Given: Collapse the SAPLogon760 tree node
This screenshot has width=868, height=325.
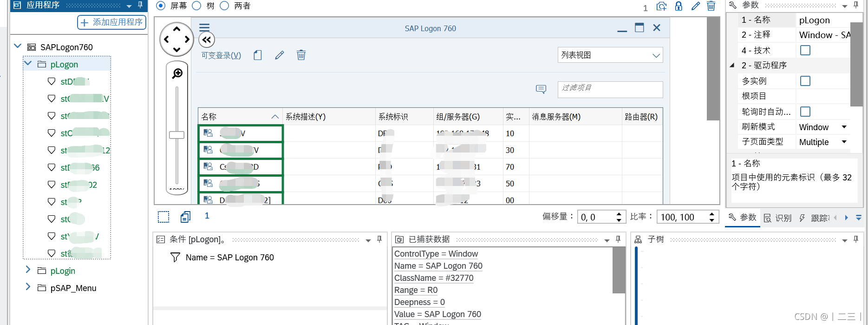Looking at the screenshot, I should [18, 46].
